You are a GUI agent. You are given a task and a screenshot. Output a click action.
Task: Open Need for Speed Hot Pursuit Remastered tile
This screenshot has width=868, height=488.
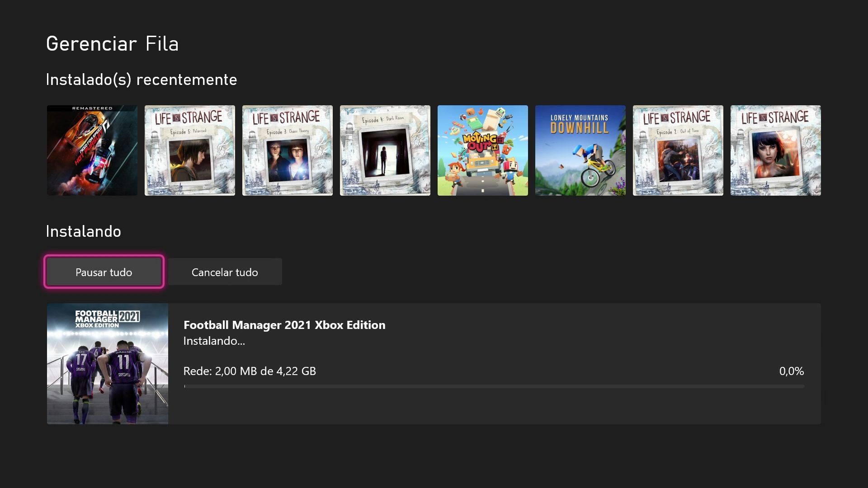pos(92,150)
